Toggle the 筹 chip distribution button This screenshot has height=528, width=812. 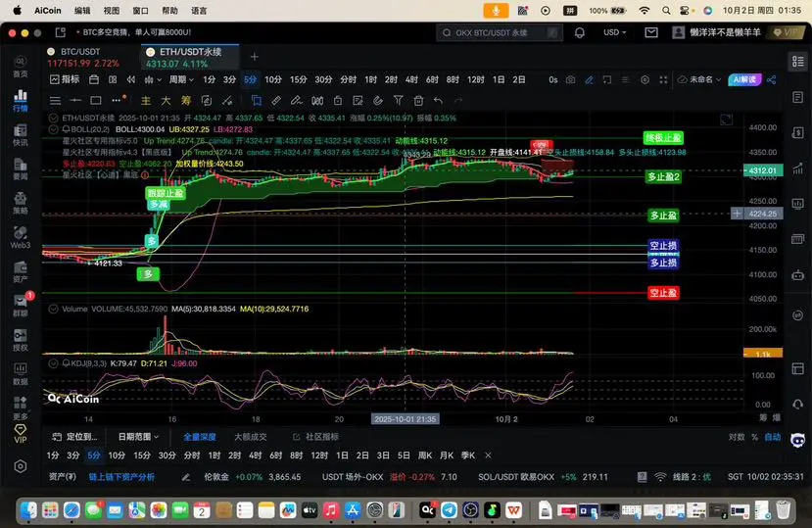click(x=186, y=100)
